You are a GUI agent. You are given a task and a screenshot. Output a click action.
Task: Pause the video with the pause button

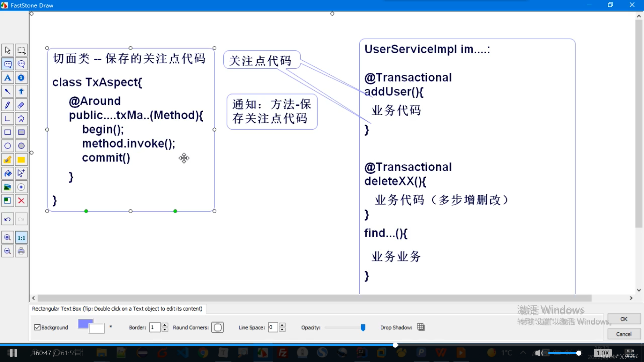pyautogui.click(x=13, y=353)
